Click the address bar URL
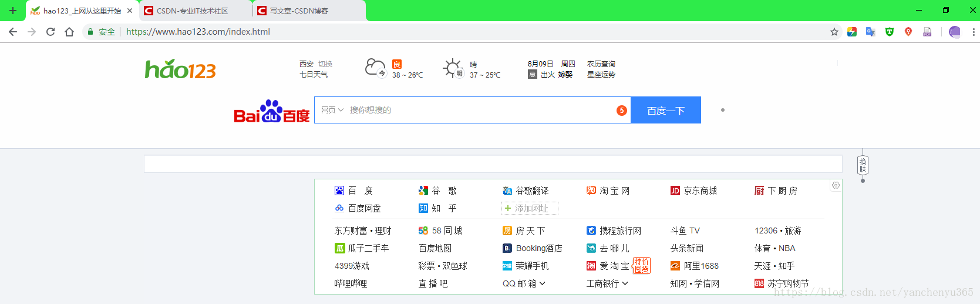The image size is (980, 304). (198, 32)
